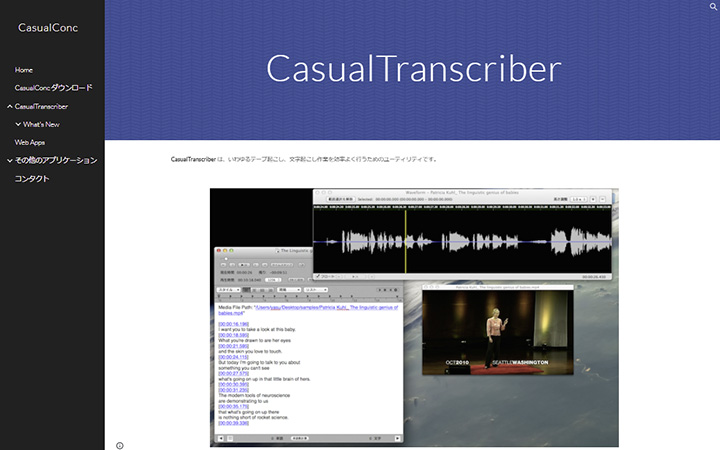The height and width of the screenshot is (450, 720).
Task: Click line "and the skin you love to touch."
Action: pos(250,352)
